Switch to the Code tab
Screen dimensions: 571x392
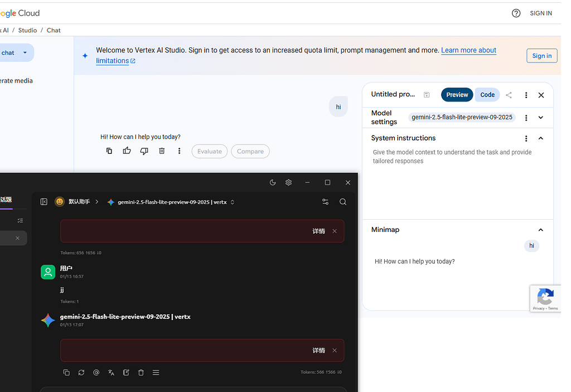pyautogui.click(x=487, y=95)
